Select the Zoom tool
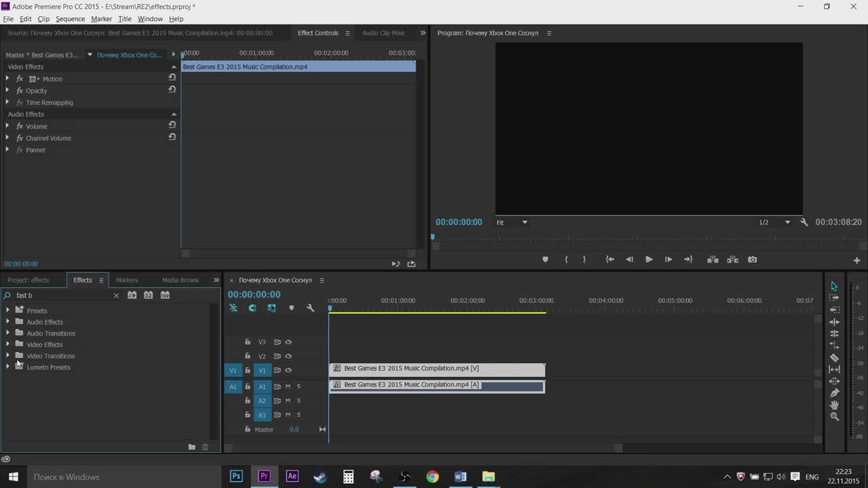The width and height of the screenshot is (868, 488). tap(834, 417)
